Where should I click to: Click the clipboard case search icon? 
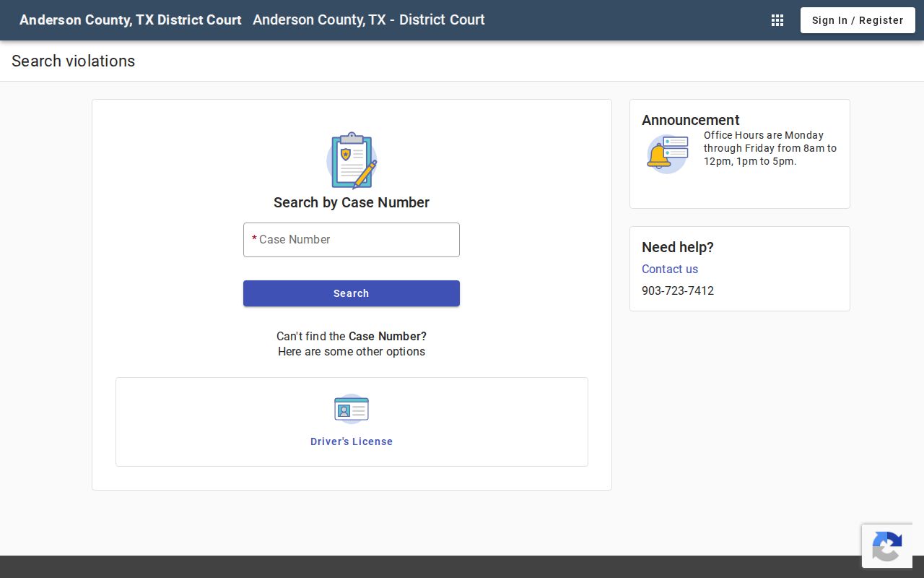click(352, 160)
